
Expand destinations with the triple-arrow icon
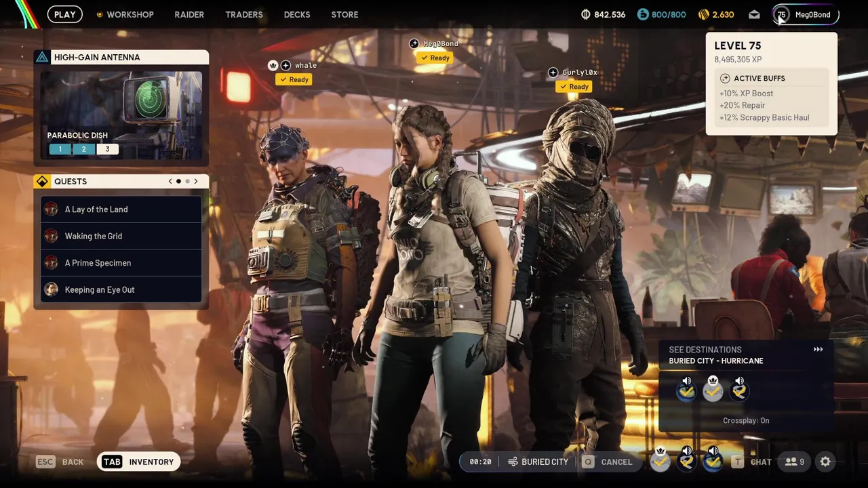(x=818, y=350)
